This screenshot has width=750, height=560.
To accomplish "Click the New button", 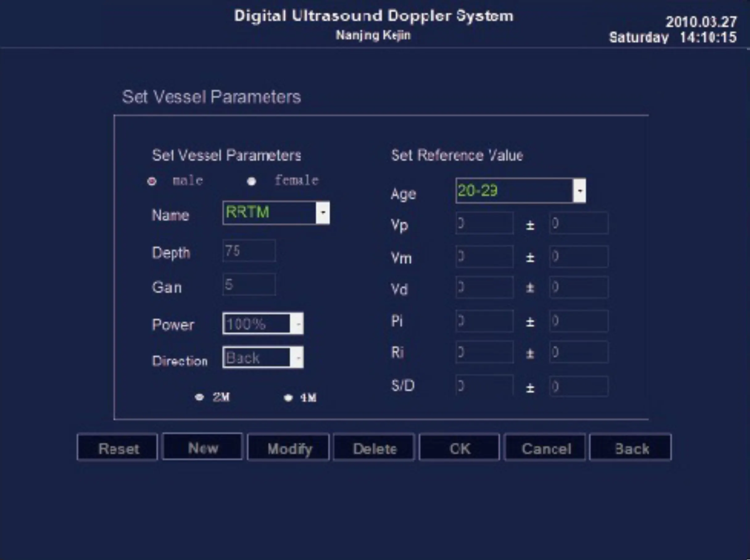I will coord(202,447).
